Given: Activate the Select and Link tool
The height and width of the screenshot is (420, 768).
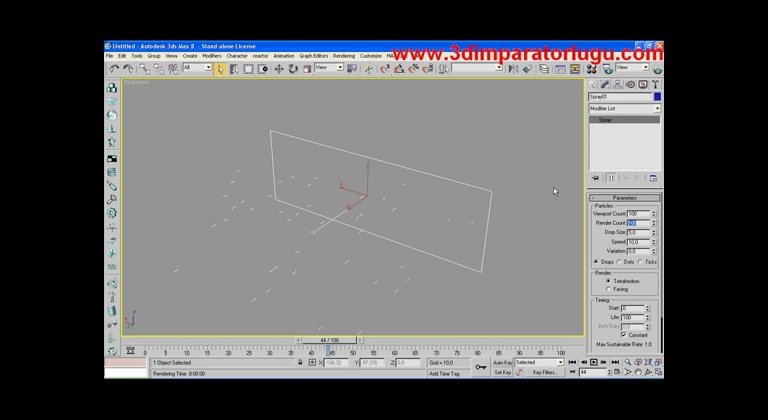Looking at the screenshot, I should [145, 69].
